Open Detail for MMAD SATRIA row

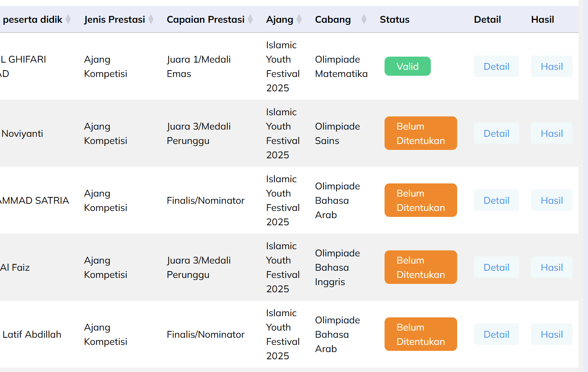tap(496, 200)
